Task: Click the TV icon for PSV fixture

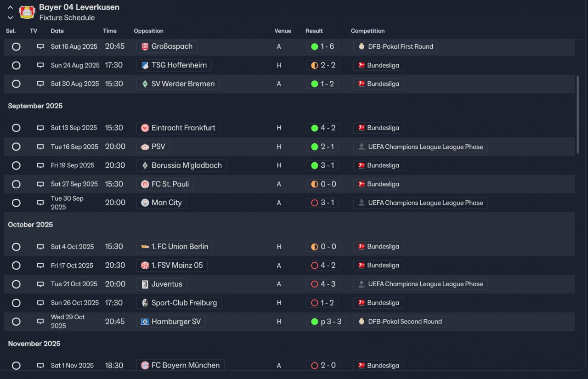Action: point(40,147)
